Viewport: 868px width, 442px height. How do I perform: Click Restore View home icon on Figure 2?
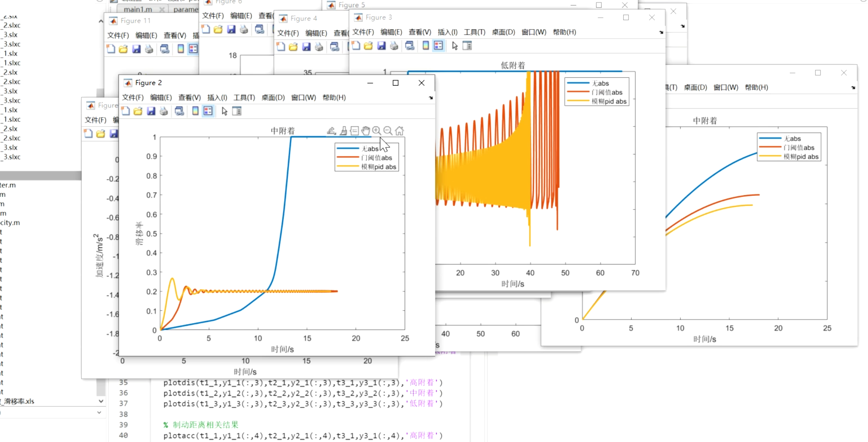(x=399, y=131)
